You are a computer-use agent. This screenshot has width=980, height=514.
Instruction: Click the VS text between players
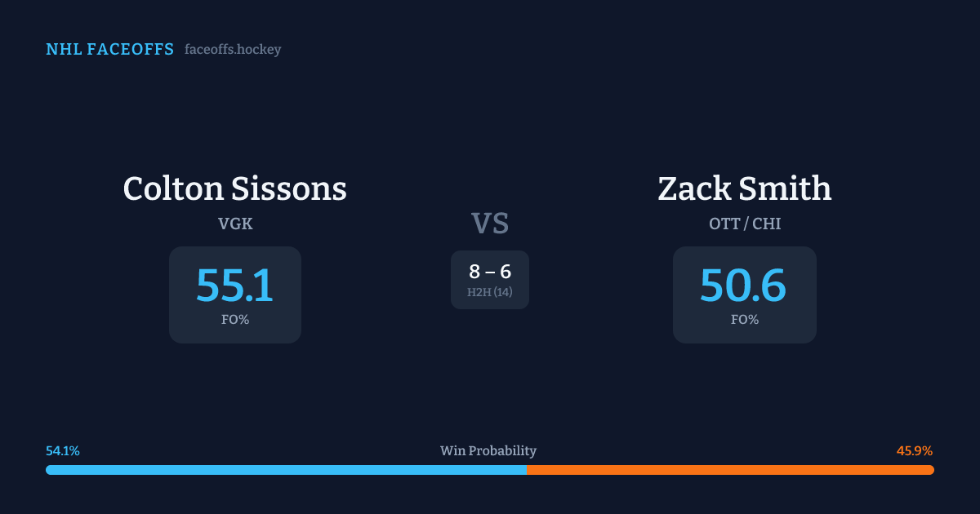coord(490,224)
